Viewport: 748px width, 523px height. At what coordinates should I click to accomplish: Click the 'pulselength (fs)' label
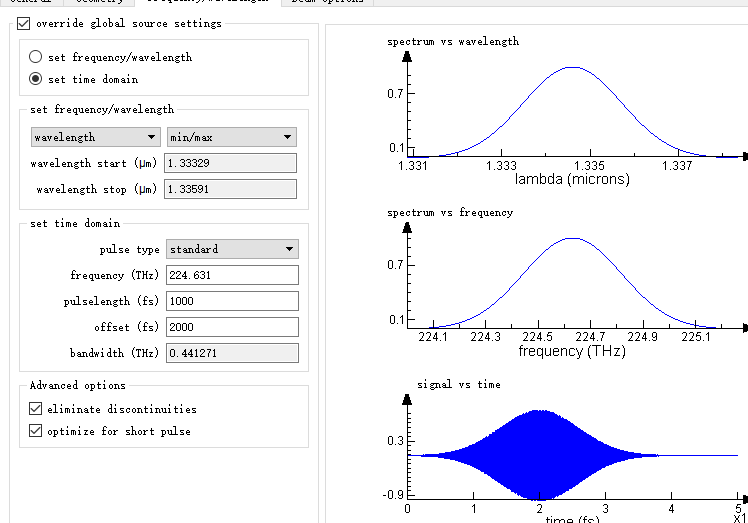pos(111,301)
